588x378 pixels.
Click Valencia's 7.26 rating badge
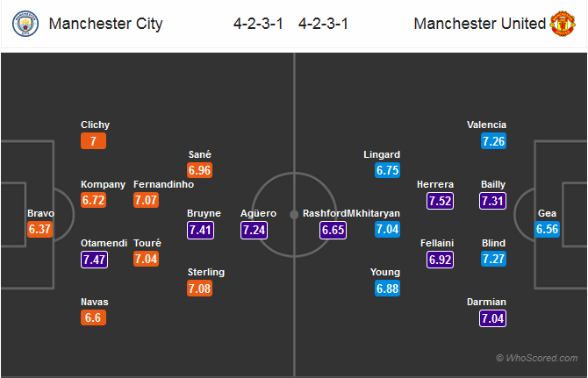[493, 142]
